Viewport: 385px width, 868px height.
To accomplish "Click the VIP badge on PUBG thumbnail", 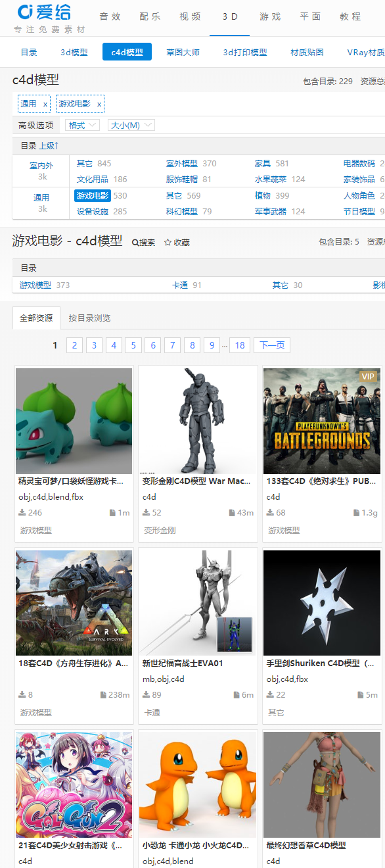I will pos(369,377).
